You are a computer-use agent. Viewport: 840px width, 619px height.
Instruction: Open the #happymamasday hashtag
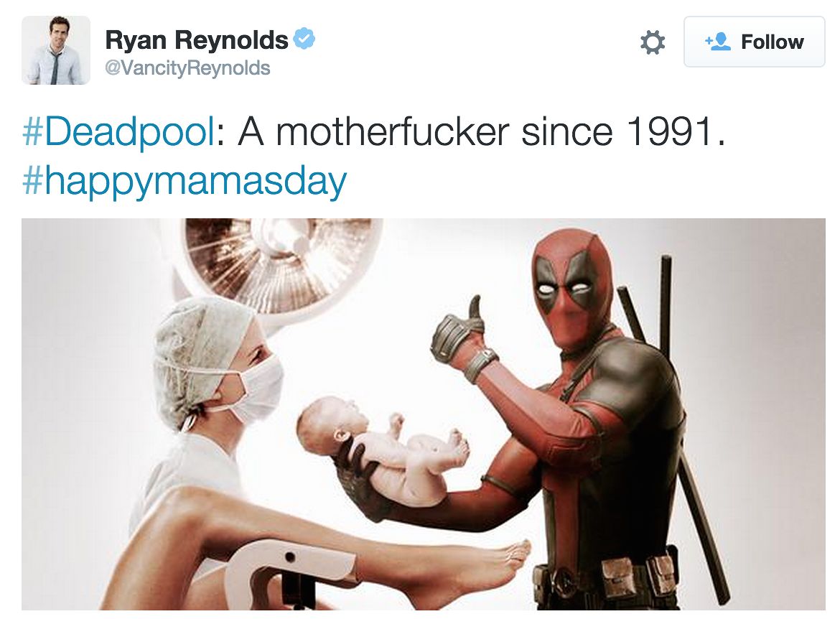185,182
